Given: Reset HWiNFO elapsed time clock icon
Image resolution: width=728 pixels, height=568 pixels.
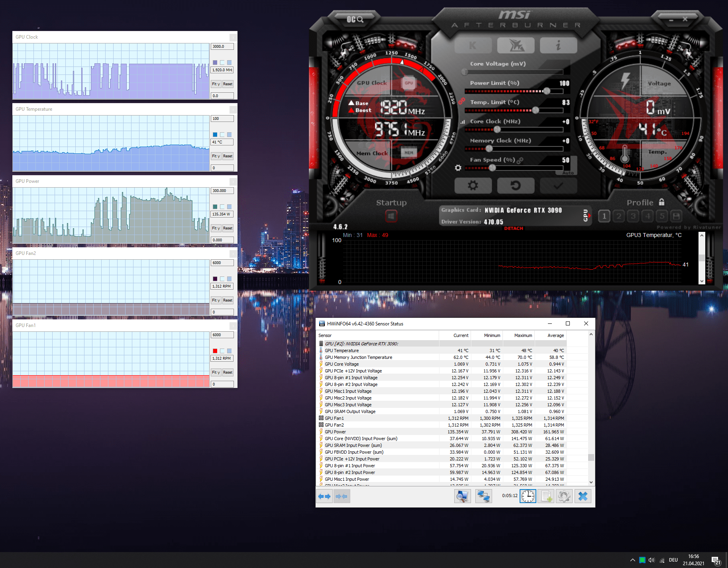Looking at the screenshot, I should [528, 496].
